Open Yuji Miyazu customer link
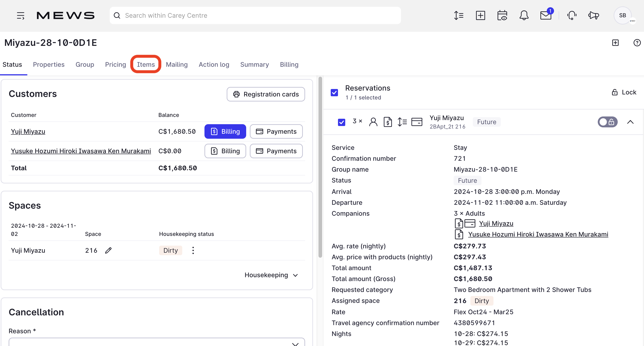The height and width of the screenshot is (346, 644). click(x=28, y=131)
